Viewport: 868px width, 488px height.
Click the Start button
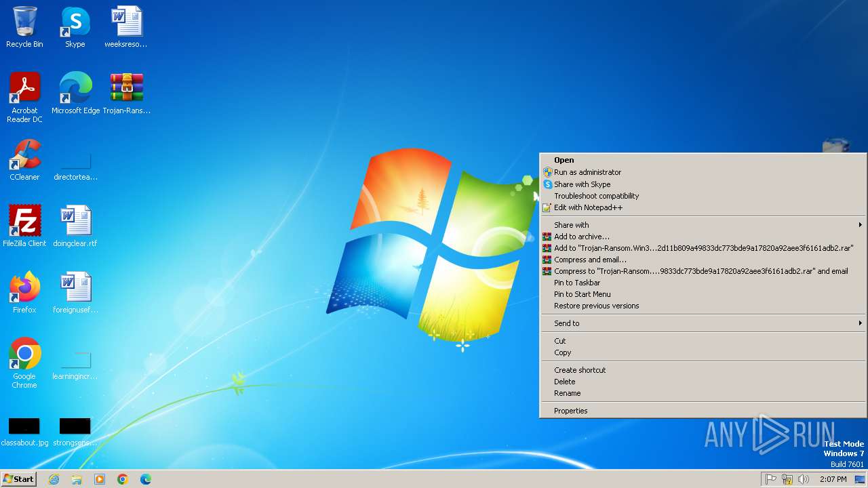18,479
